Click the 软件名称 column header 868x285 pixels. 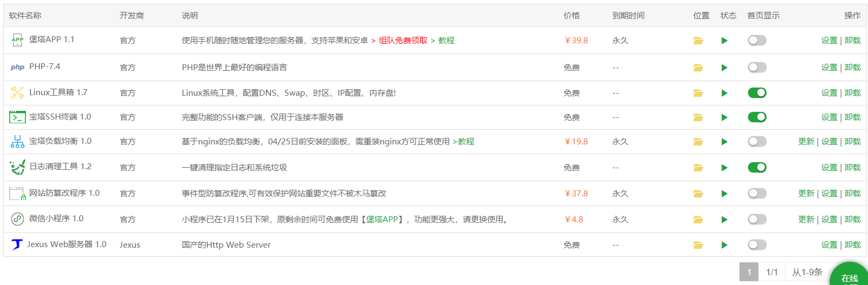tap(25, 16)
